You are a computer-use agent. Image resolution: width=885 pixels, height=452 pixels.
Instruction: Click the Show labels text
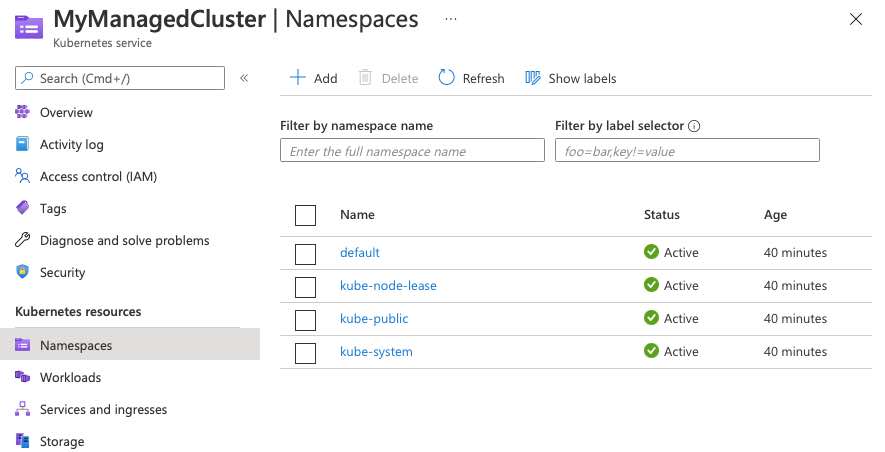[582, 78]
